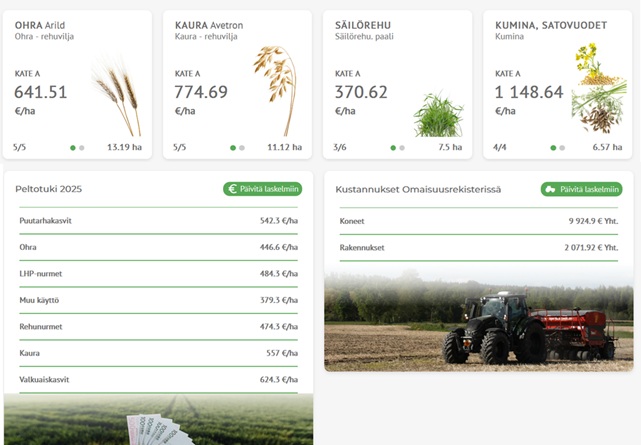Image resolution: width=641 pixels, height=445 pixels.
Task: Select the green pagination dot in OHRA card
Action: [73, 148]
